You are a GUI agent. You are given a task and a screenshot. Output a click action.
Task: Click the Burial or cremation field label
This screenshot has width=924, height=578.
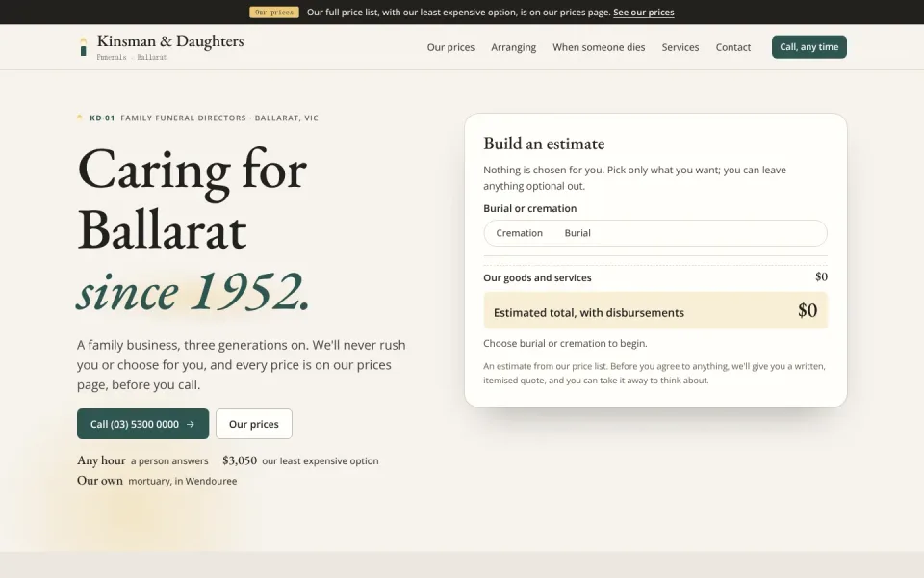coord(529,208)
